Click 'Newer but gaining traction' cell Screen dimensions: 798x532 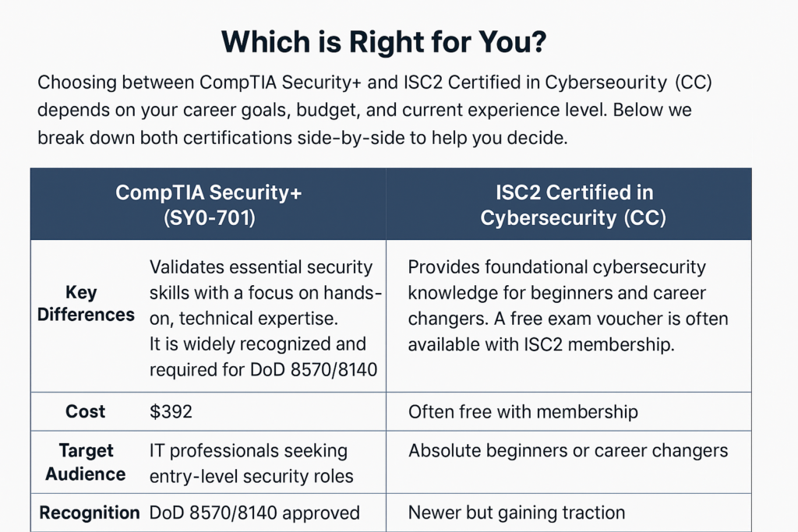517,513
